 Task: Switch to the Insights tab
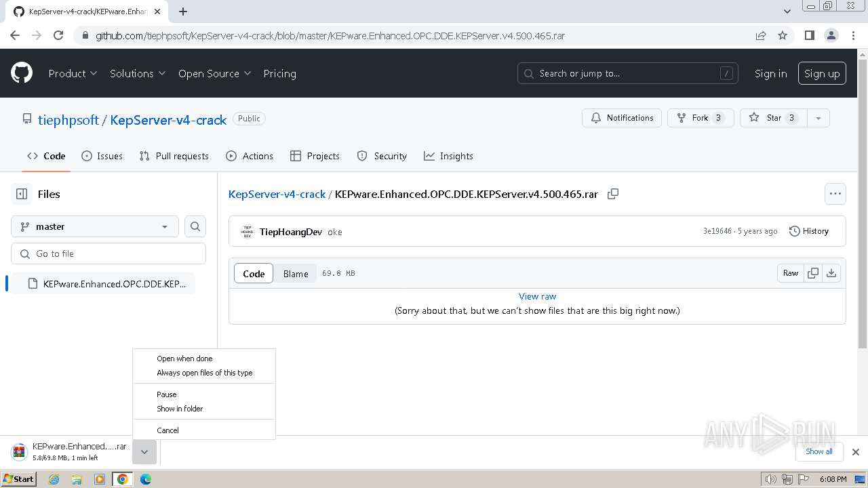[x=448, y=156]
